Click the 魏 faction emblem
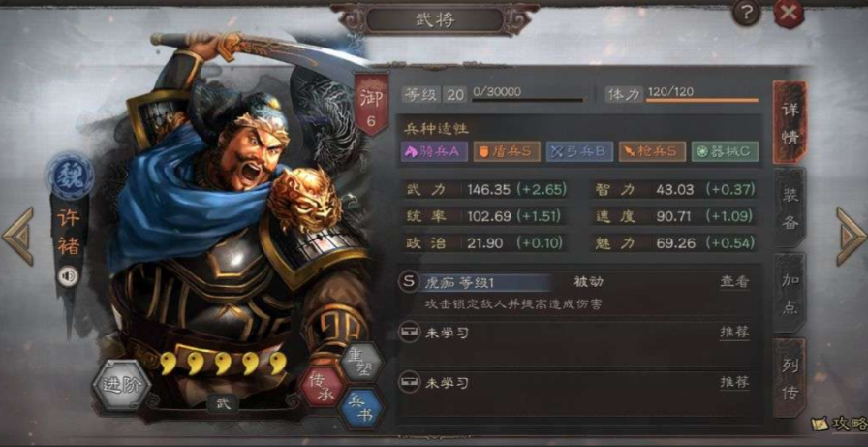The height and width of the screenshot is (447, 868). 71,176
